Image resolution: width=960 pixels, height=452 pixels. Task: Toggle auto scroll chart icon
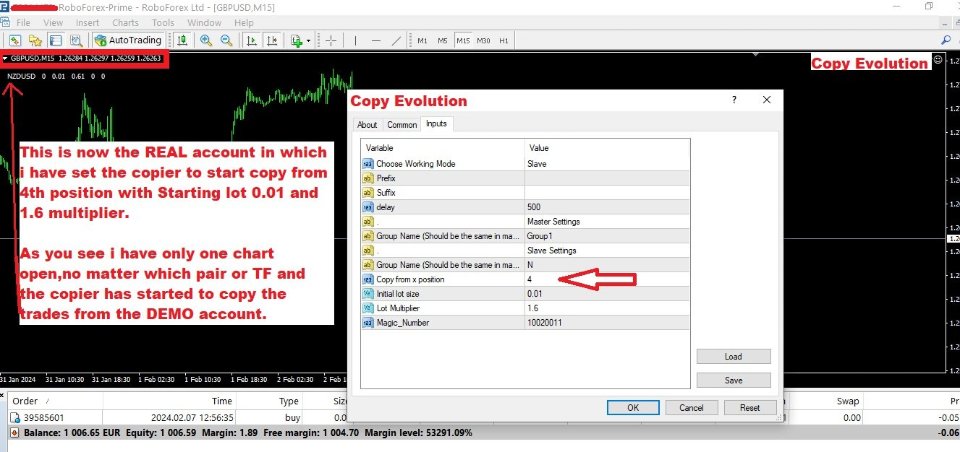pyautogui.click(x=251, y=40)
